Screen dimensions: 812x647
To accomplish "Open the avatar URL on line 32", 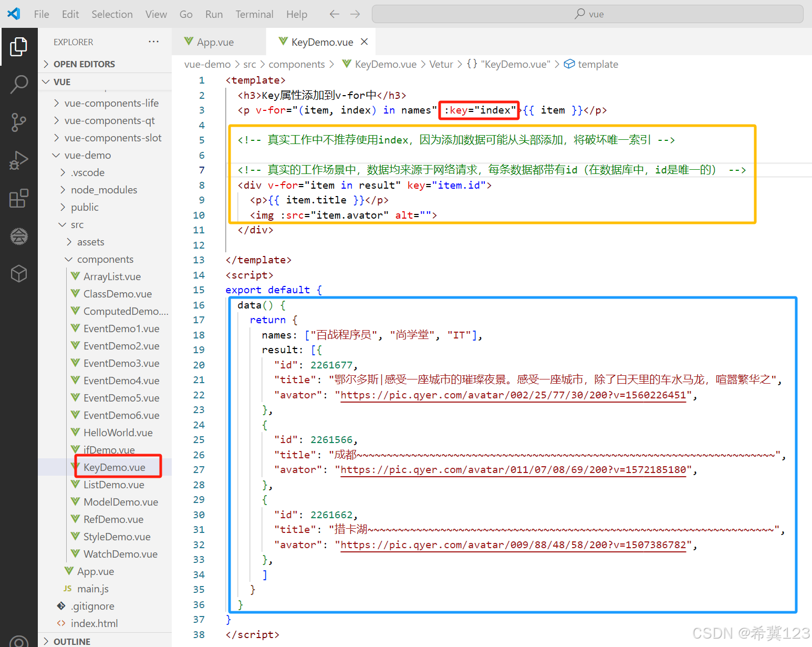I will click(x=513, y=545).
